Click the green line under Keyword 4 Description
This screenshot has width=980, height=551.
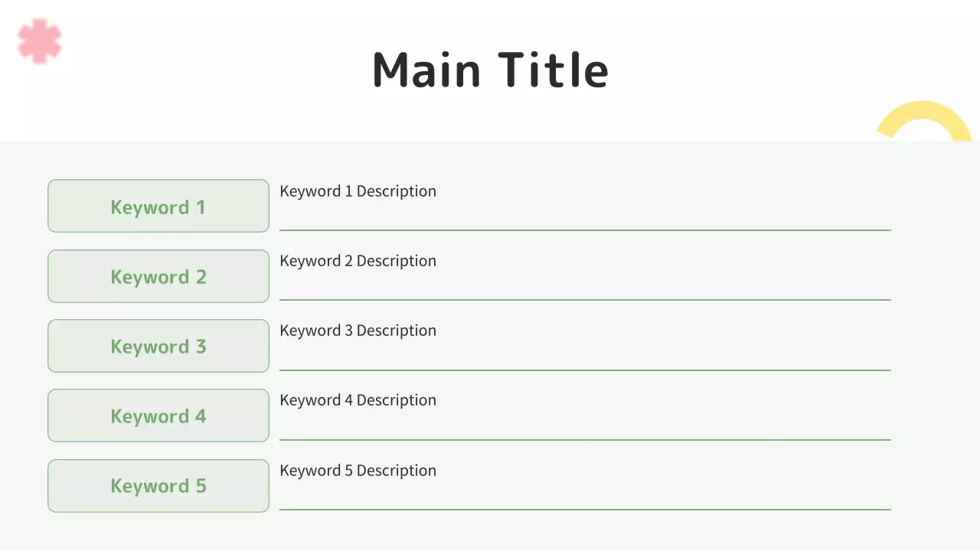585,440
